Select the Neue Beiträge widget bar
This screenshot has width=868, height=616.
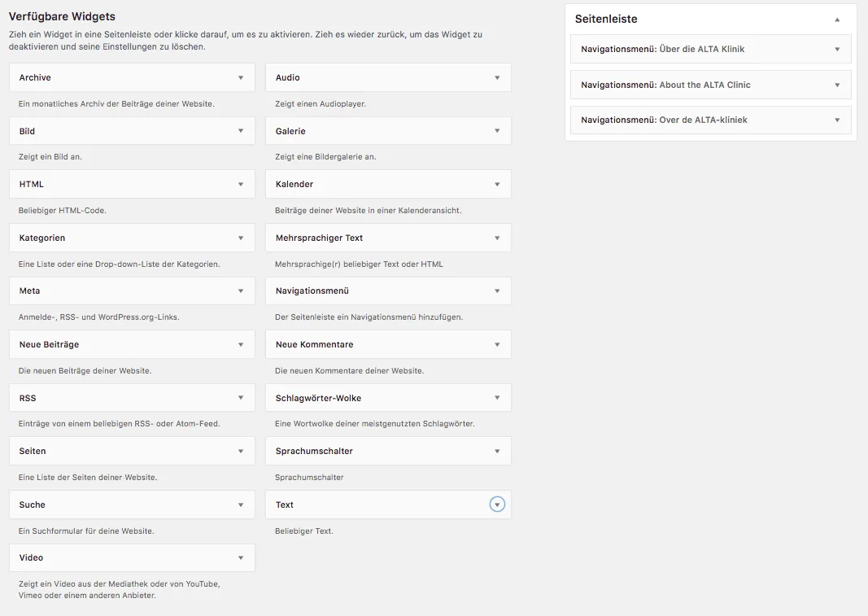click(132, 344)
